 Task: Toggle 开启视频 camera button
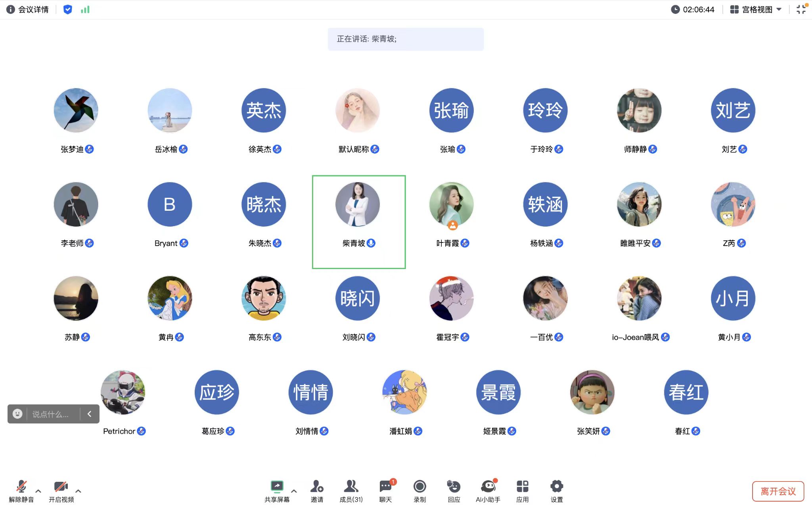click(61, 491)
